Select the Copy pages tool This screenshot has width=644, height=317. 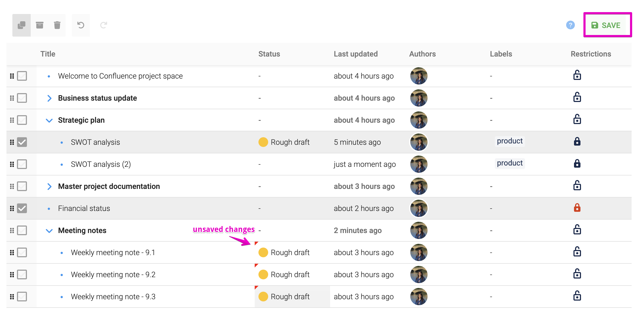(21, 25)
